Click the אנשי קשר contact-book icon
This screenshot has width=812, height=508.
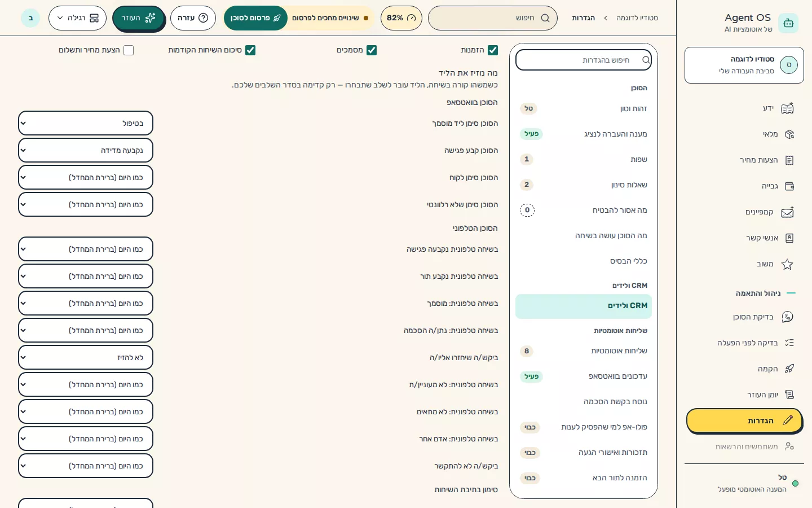789,238
